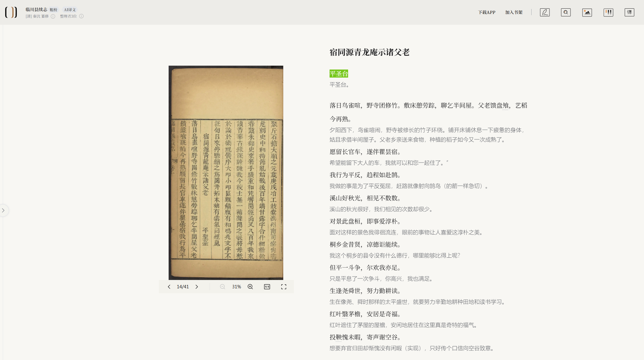Click the scanned book page image
The image size is (644, 360).
click(x=226, y=172)
